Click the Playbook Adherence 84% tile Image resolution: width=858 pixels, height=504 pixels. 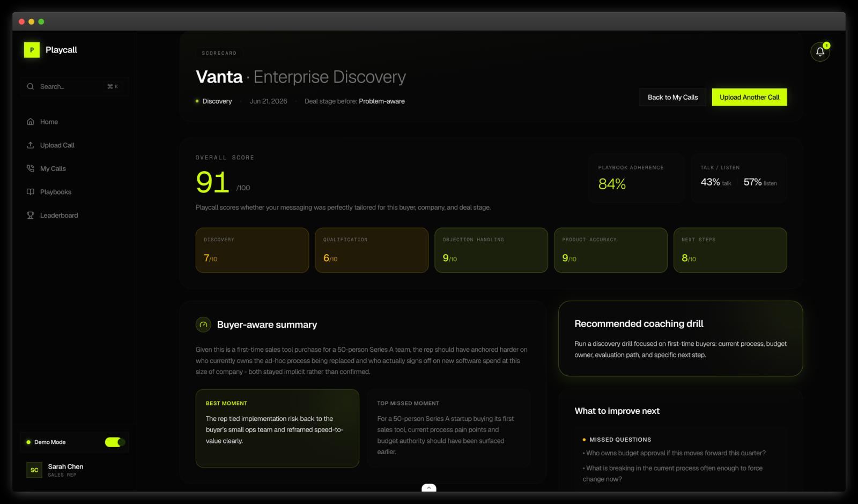tap(637, 178)
